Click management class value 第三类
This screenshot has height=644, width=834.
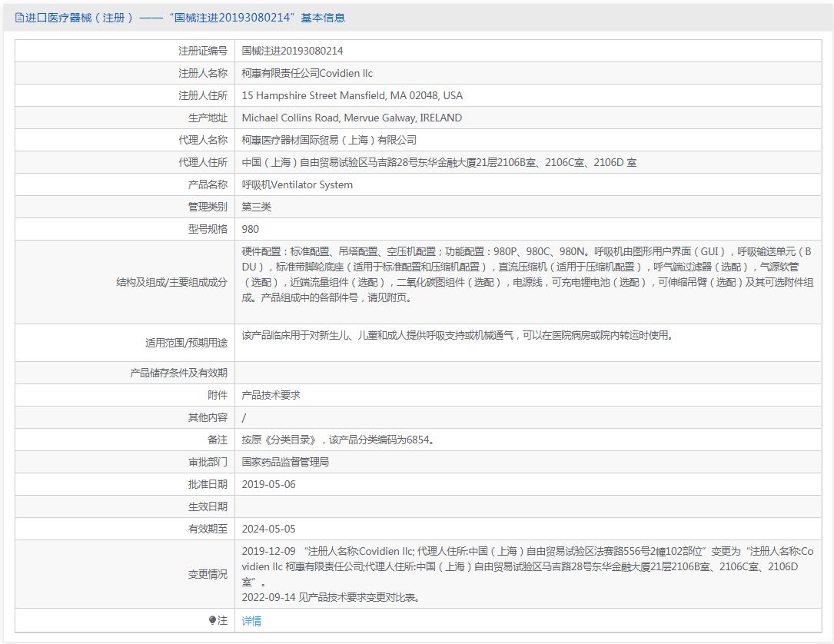pyautogui.click(x=257, y=207)
